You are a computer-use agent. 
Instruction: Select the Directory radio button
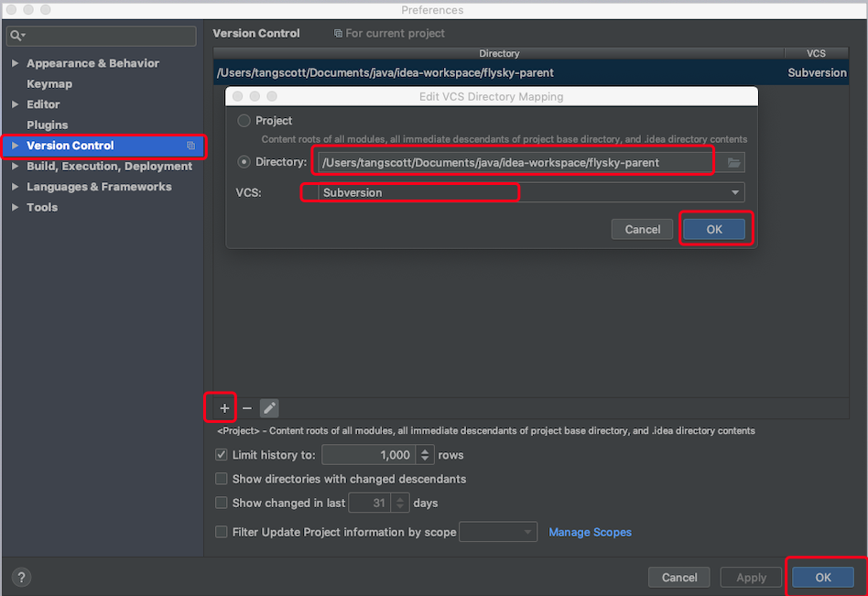pyautogui.click(x=244, y=162)
